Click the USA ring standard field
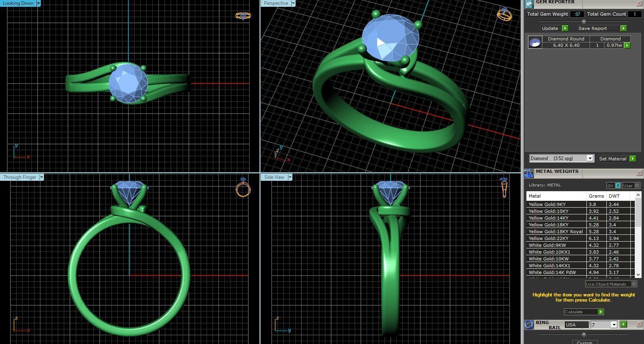 [x=576, y=325]
